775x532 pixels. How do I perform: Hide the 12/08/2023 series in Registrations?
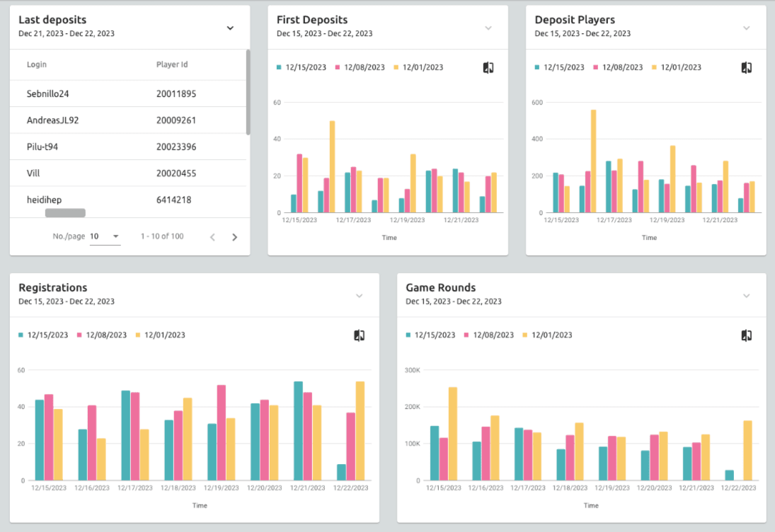(103, 335)
